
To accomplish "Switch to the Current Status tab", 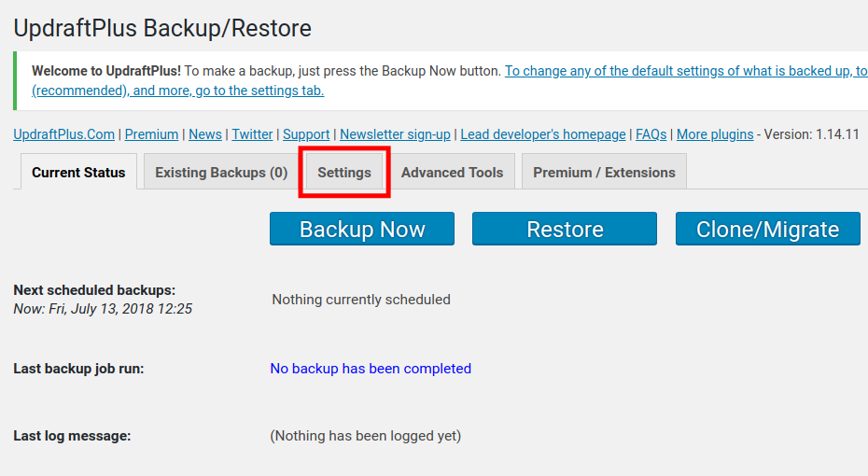I will (x=78, y=173).
